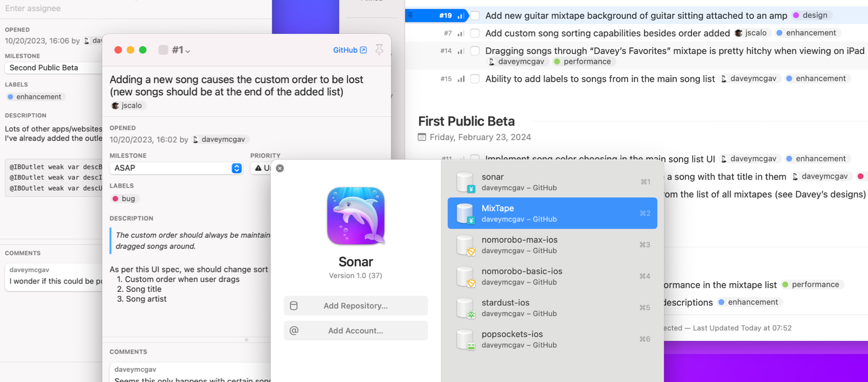Click the nomorobo-basic-ios repository icon
868x382 pixels.
[465, 276]
